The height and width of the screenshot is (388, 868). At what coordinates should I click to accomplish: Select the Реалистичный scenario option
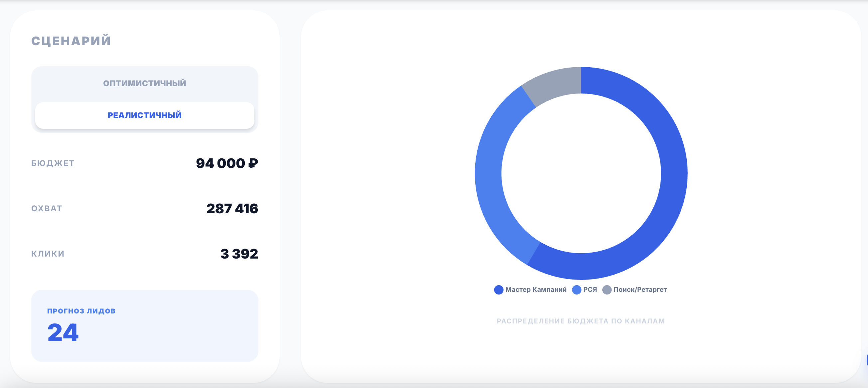coord(145,115)
